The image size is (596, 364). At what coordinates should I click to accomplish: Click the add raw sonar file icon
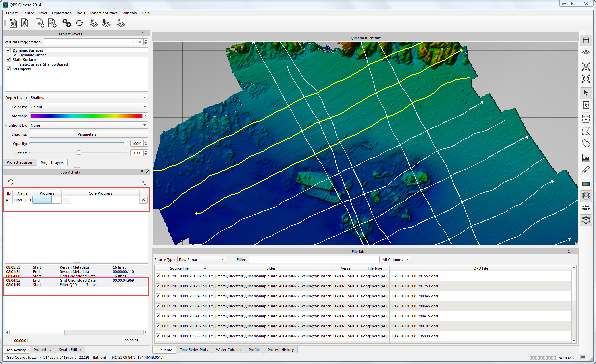click(40, 23)
